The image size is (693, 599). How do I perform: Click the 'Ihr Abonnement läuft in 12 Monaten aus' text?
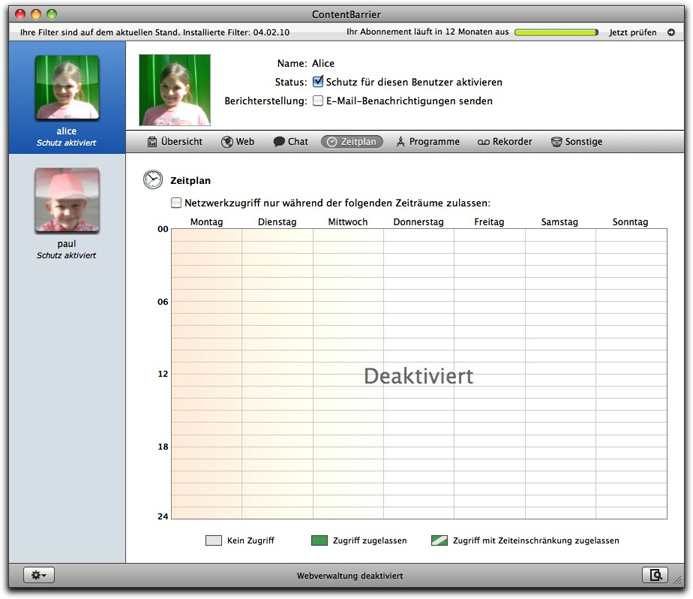[427, 32]
